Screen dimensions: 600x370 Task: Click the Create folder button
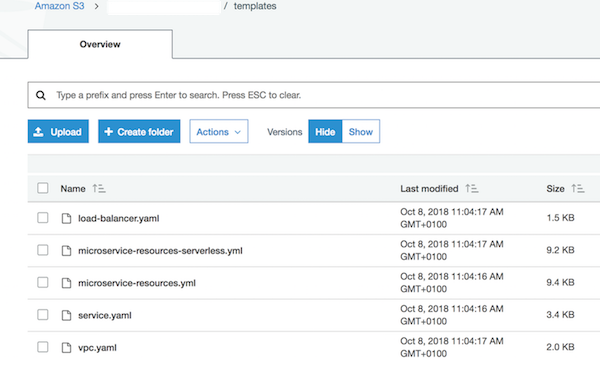click(x=139, y=132)
